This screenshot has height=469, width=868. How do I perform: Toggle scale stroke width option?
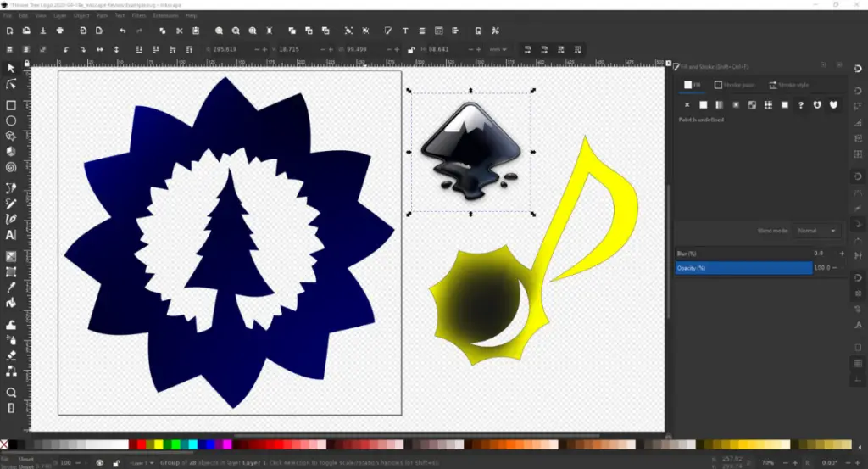click(527, 50)
